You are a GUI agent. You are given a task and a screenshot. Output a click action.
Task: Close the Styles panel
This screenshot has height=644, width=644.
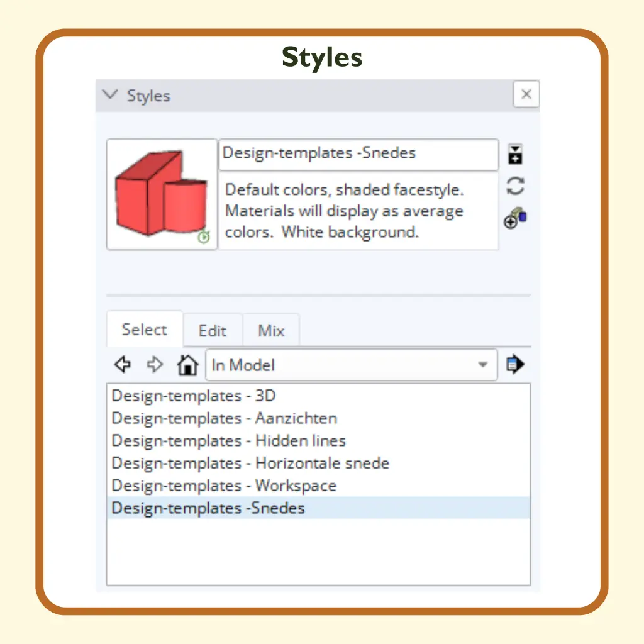[x=526, y=94]
